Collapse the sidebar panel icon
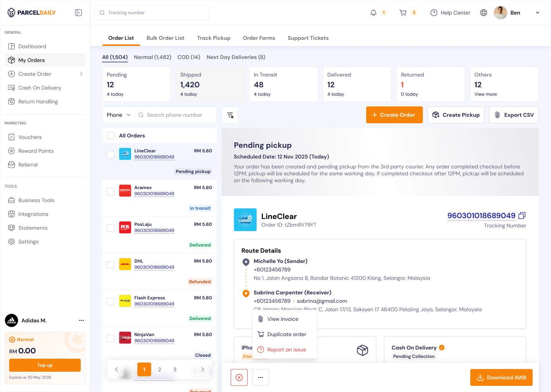 point(78,13)
